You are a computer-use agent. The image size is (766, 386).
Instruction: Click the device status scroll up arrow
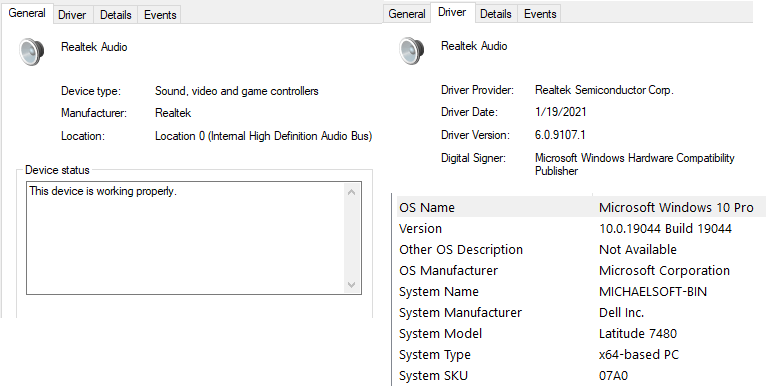click(x=352, y=192)
